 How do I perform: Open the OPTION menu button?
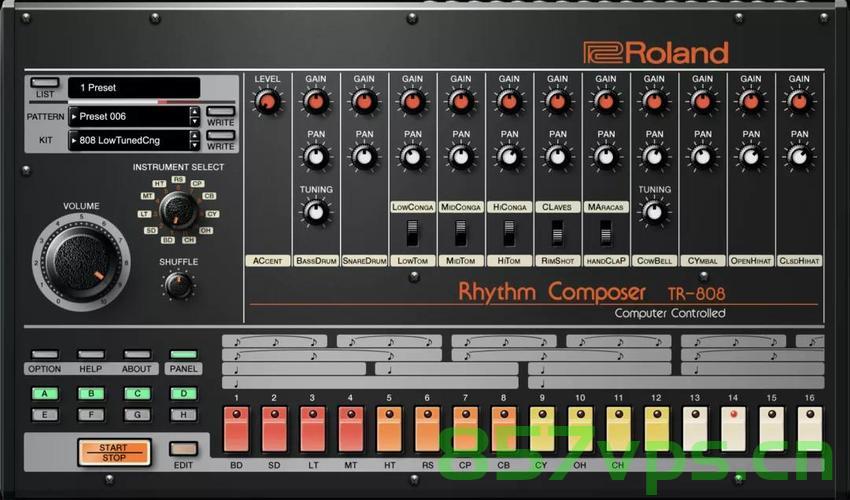[45, 355]
